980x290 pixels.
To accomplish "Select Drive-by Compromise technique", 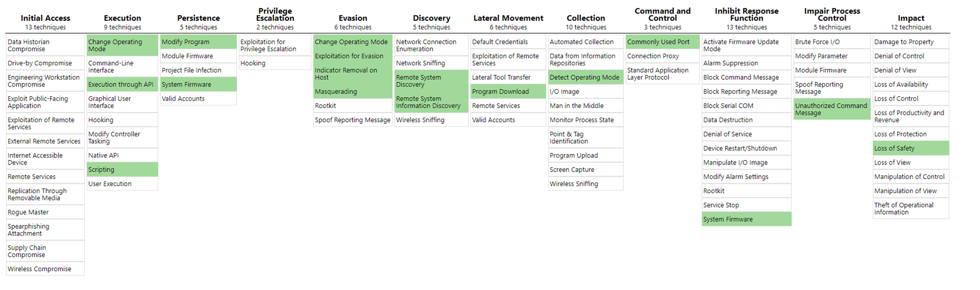I will coord(45,63).
